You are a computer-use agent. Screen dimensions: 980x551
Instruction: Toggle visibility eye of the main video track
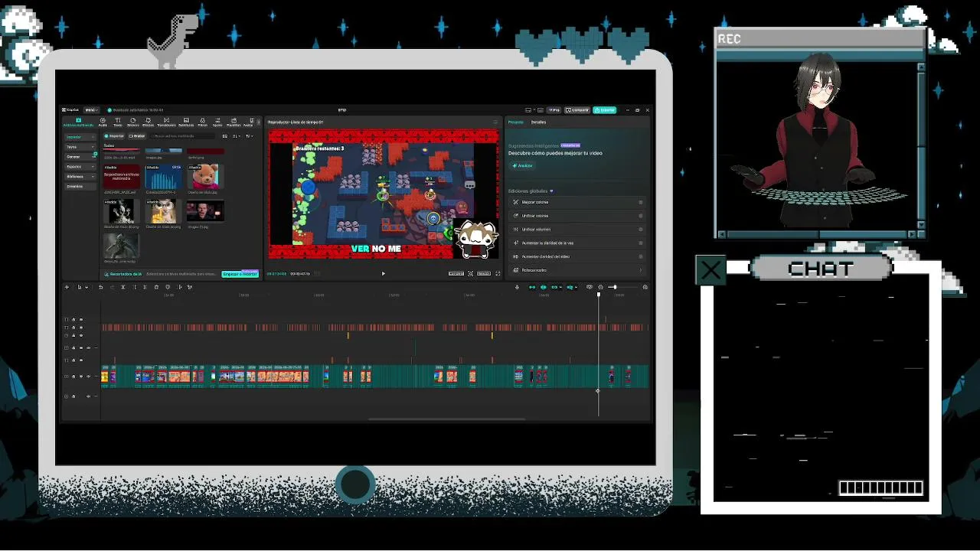tap(81, 377)
